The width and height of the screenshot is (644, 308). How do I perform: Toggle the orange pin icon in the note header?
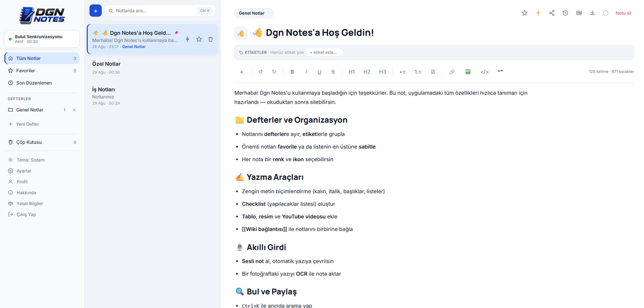(538, 13)
